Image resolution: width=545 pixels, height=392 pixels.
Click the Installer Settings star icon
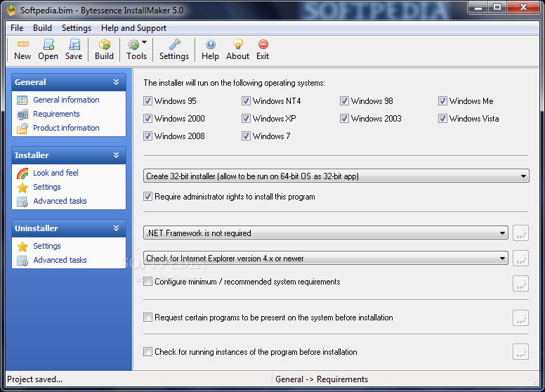(22, 188)
